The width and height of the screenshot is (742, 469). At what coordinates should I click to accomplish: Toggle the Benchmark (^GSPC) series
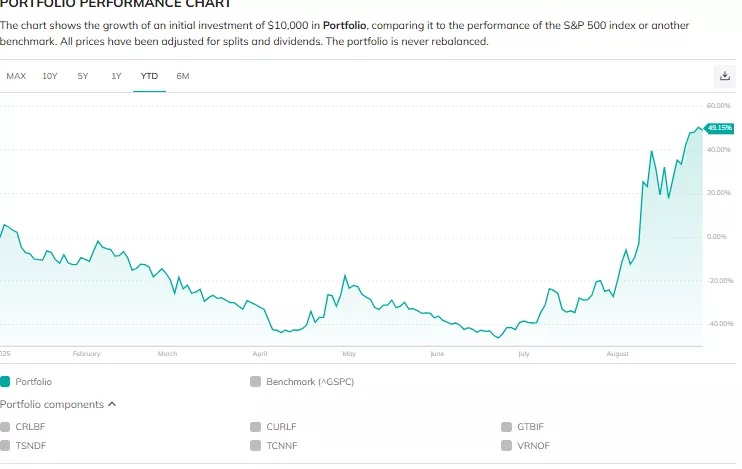click(256, 381)
